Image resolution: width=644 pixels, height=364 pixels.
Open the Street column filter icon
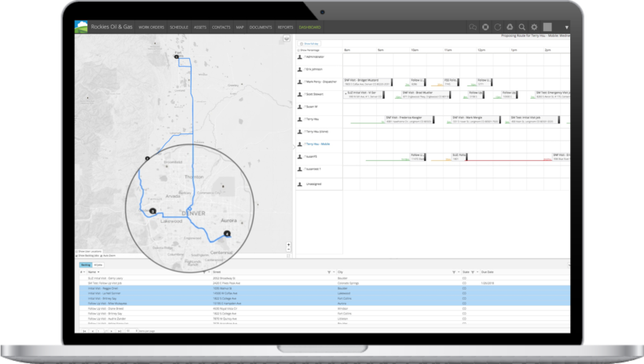coord(329,272)
